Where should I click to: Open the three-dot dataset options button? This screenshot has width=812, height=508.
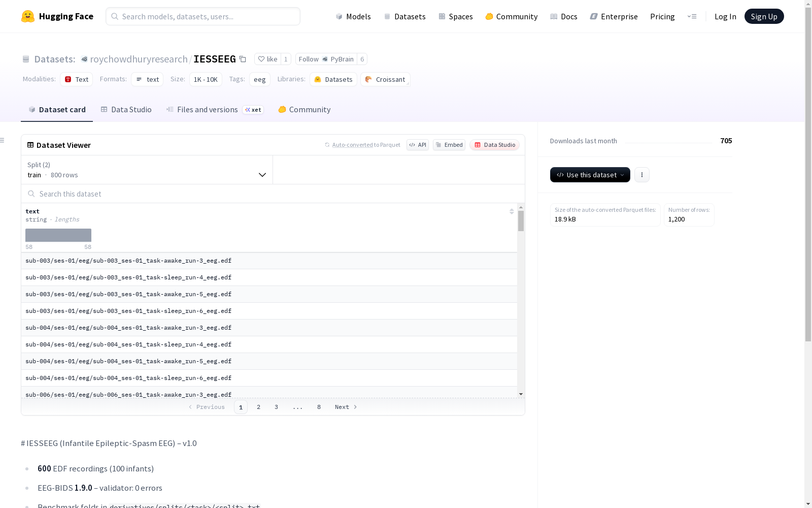[x=642, y=175]
